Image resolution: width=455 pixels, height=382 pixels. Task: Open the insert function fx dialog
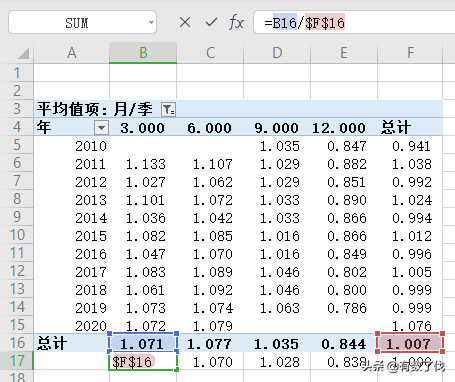click(x=236, y=23)
